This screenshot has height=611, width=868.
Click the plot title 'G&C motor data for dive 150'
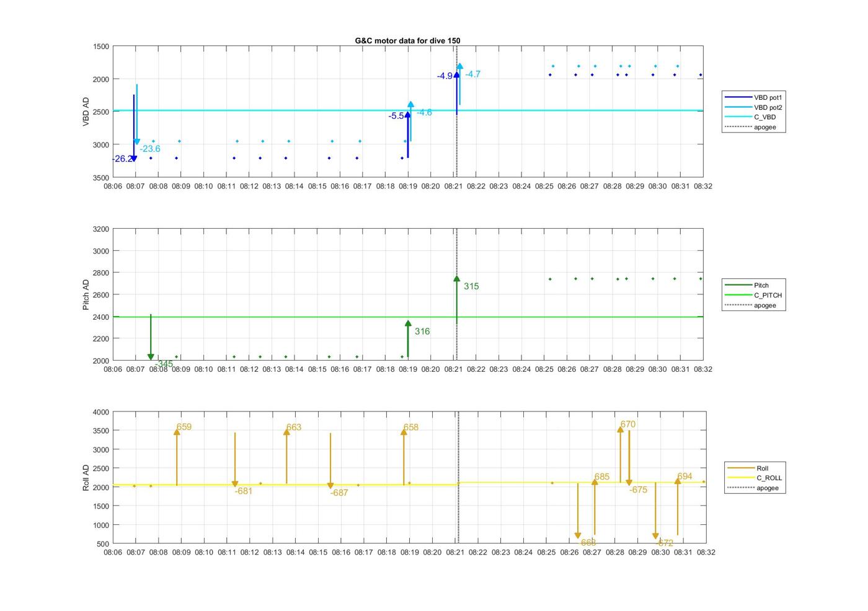click(x=407, y=40)
